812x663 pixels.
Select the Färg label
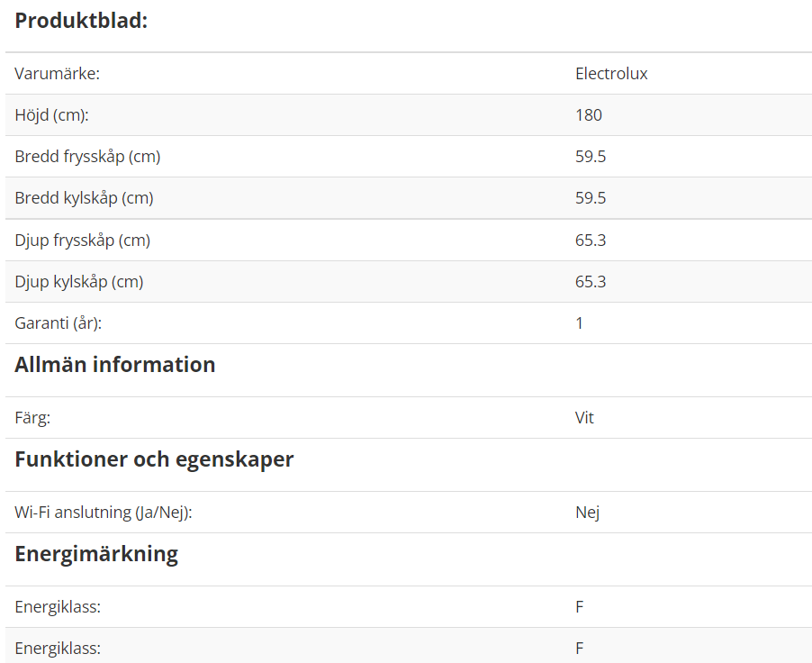tap(32, 418)
